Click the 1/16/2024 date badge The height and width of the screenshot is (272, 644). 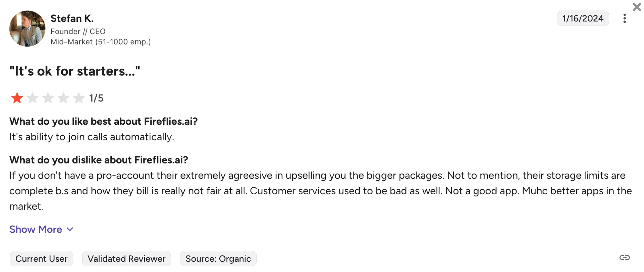pos(583,18)
